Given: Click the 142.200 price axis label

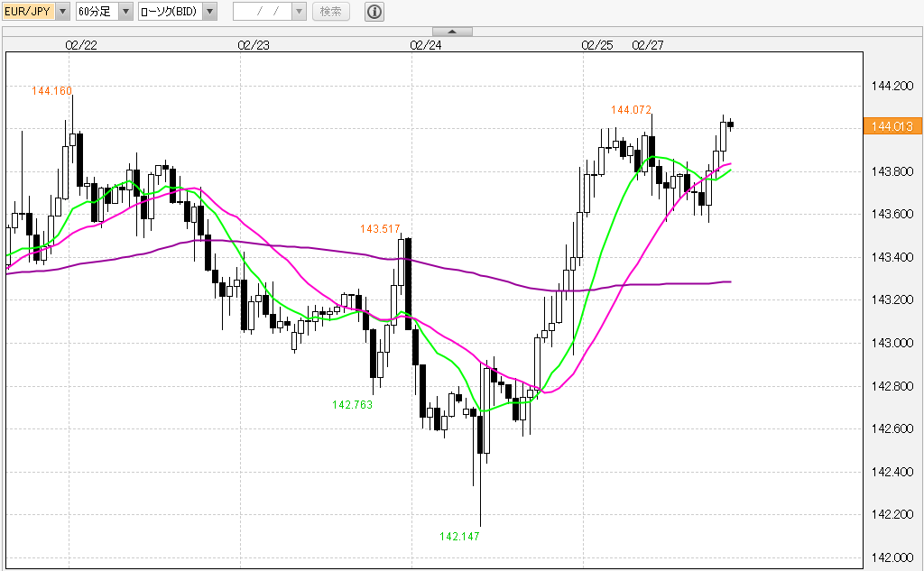Looking at the screenshot, I should [x=892, y=514].
